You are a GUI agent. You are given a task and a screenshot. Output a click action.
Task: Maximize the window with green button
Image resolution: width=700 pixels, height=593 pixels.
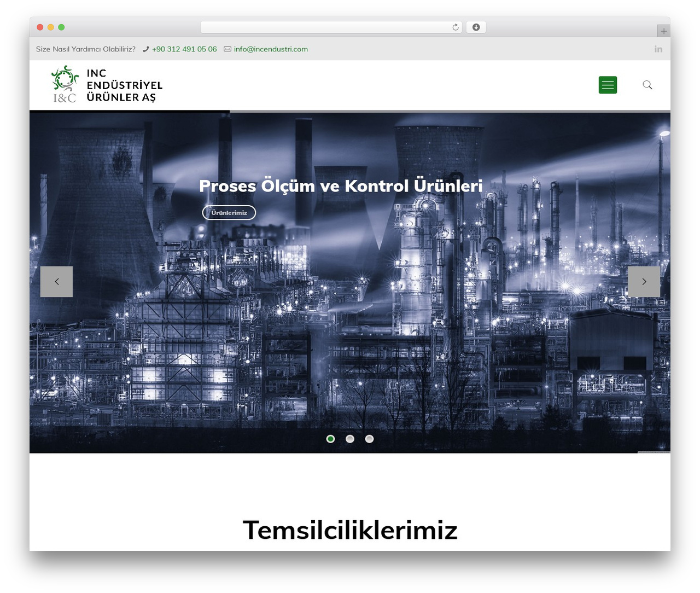tap(61, 27)
